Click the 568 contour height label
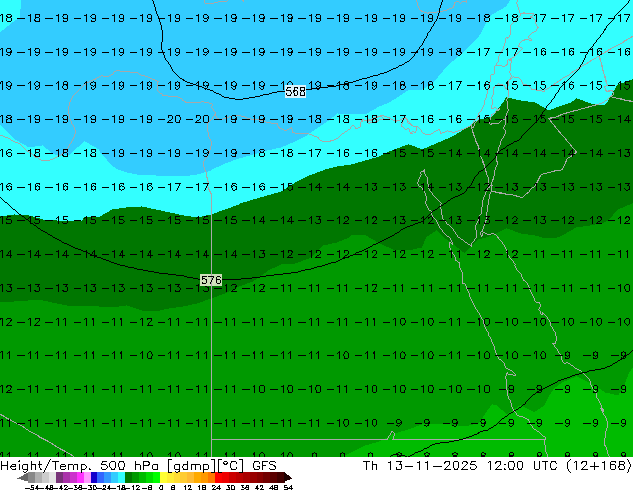Screen dimensions: 634x490 click(295, 92)
